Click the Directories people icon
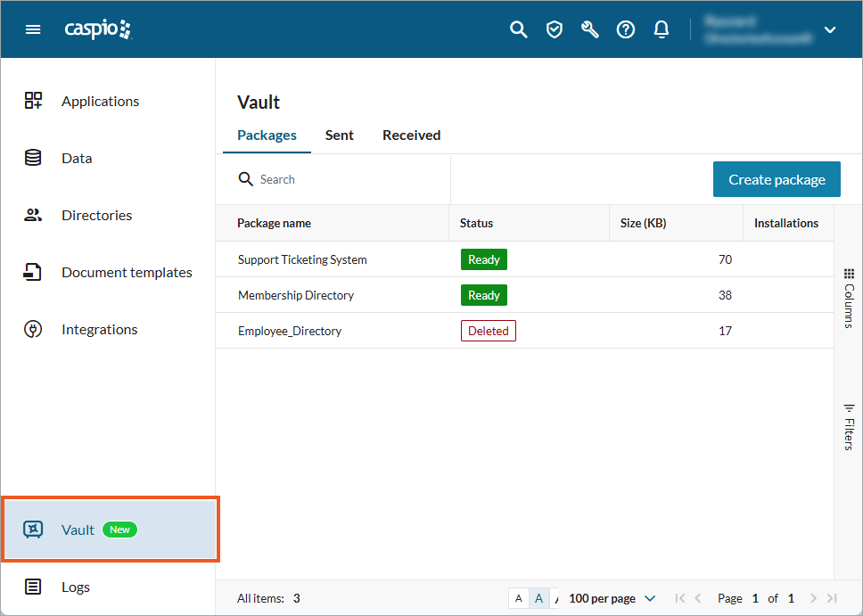Image resolution: width=863 pixels, height=616 pixels. tap(33, 215)
